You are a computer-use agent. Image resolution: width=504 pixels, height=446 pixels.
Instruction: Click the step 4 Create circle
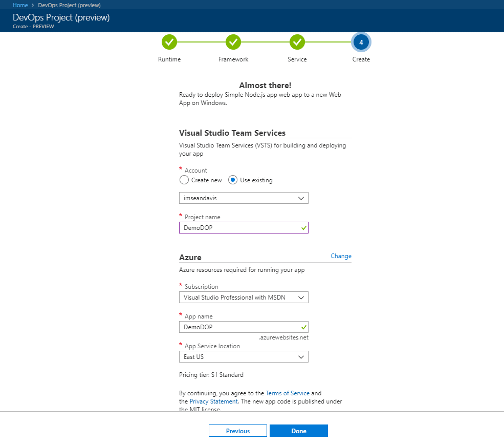pyautogui.click(x=361, y=42)
